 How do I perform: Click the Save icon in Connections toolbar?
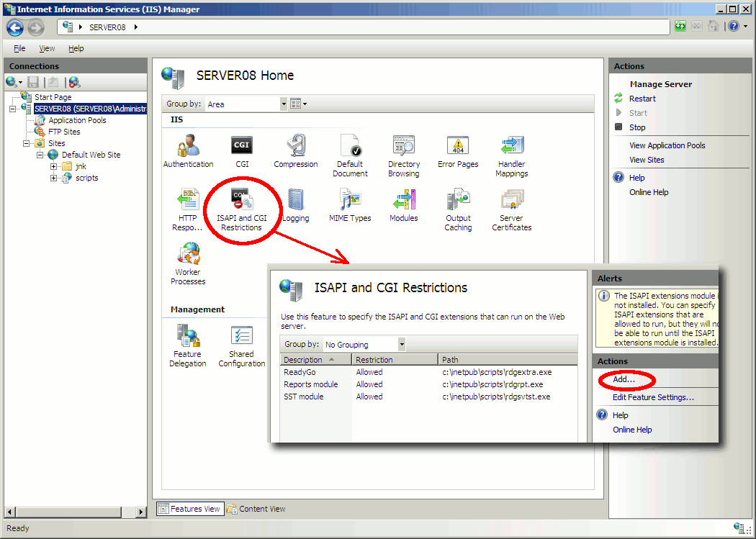[x=33, y=82]
